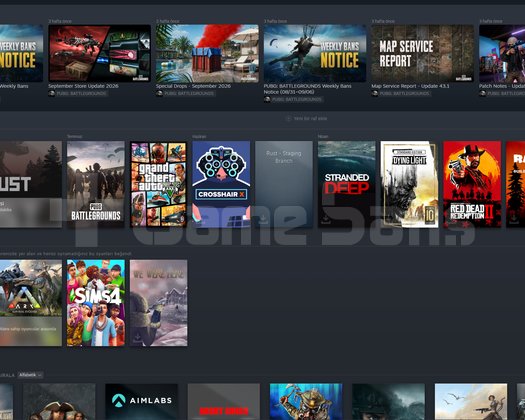Open the gray tile with red title text
525x420 pixels.
[224, 402]
